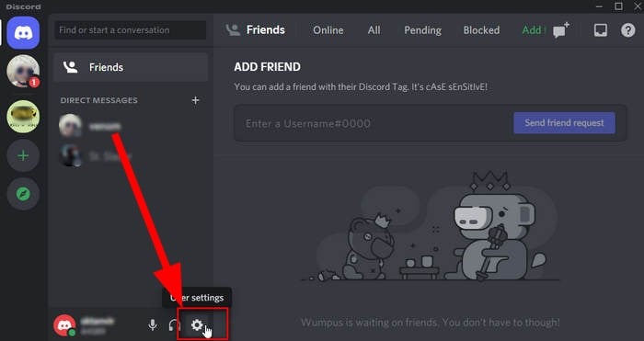This screenshot has height=341, width=644.
Task: Click the Wumpus illustration
Action: pyautogui.click(x=430, y=226)
